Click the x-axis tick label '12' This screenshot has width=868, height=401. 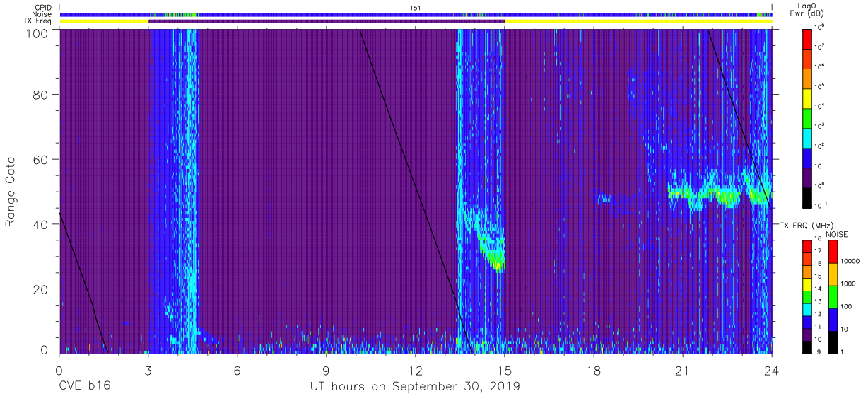(416, 370)
